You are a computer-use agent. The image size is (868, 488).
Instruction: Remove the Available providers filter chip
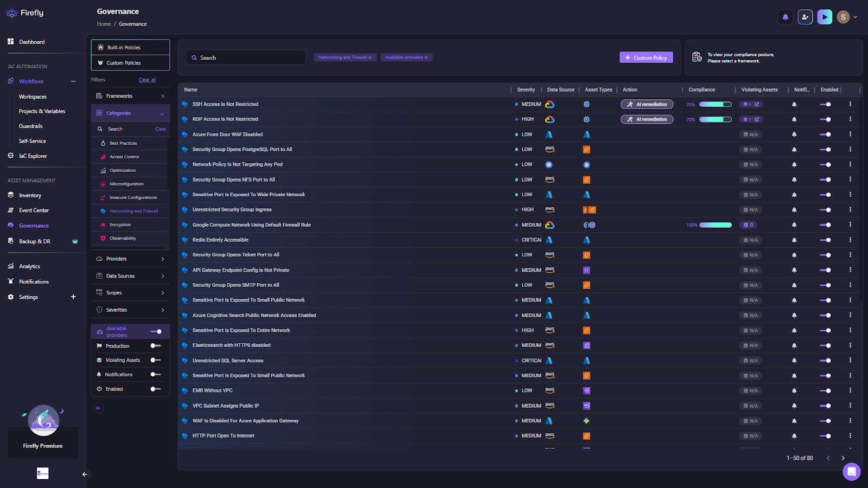(426, 57)
